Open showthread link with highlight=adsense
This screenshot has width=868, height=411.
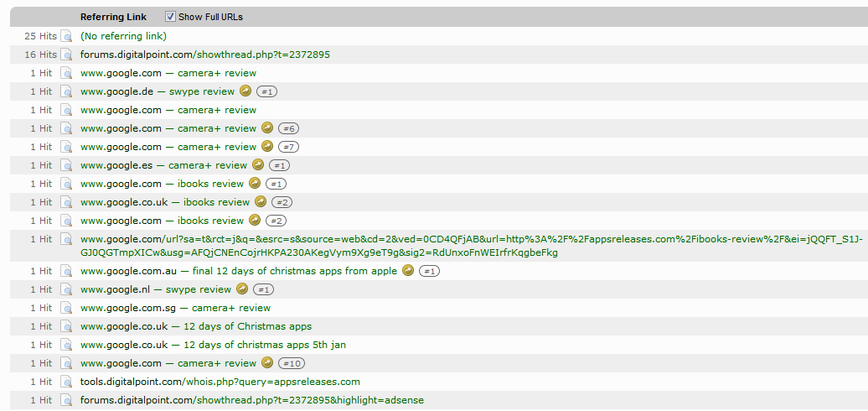(252, 400)
